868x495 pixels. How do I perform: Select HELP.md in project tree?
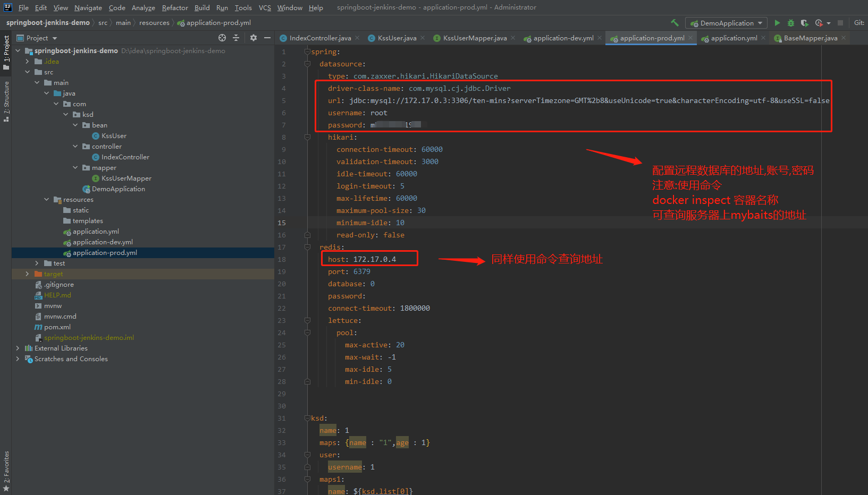57,295
